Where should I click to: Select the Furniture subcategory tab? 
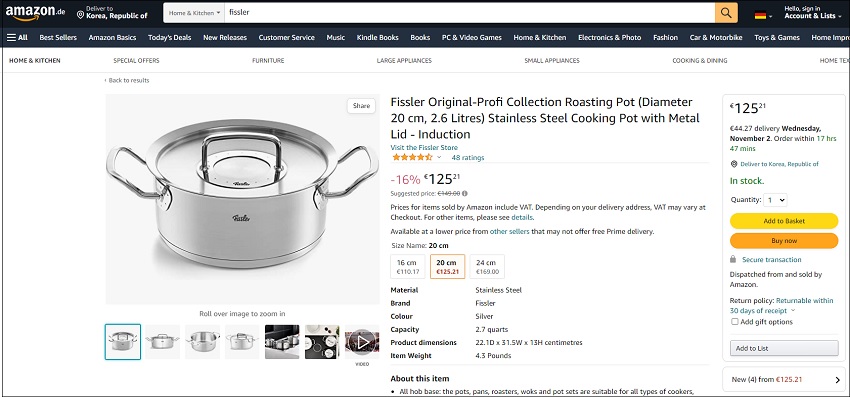point(268,60)
